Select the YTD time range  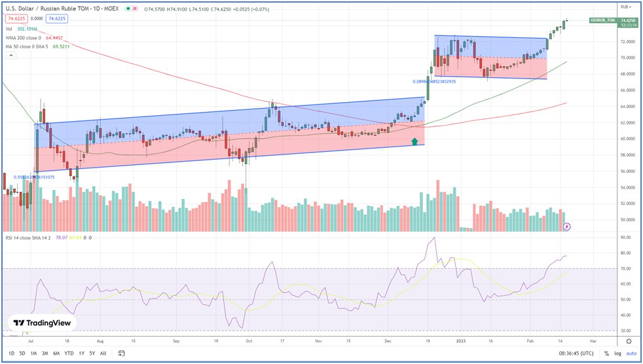pos(69,354)
